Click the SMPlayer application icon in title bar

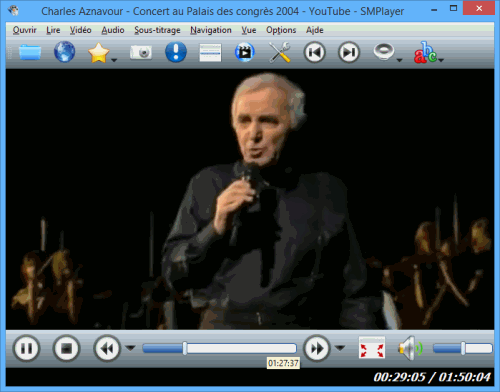point(14,10)
